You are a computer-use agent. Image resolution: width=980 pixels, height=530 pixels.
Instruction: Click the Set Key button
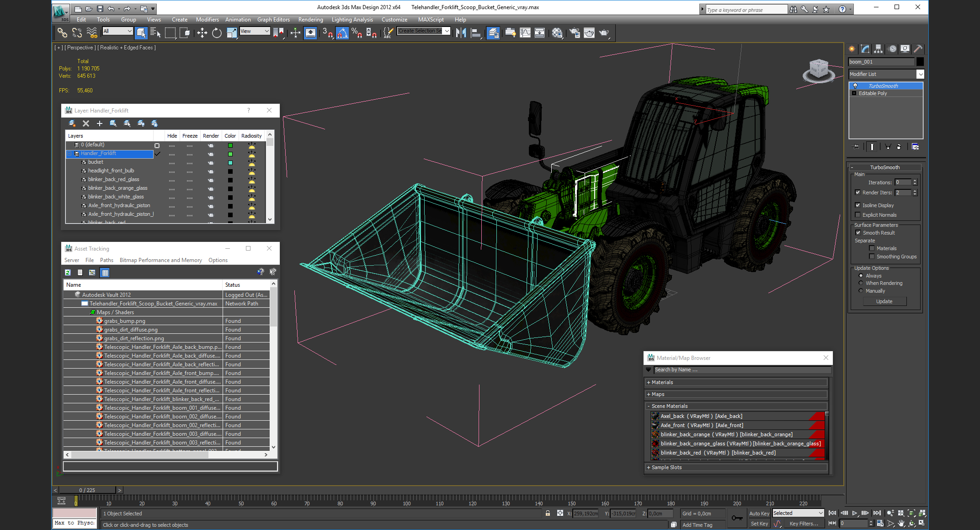pyautogui.click(x=759, y=524)
